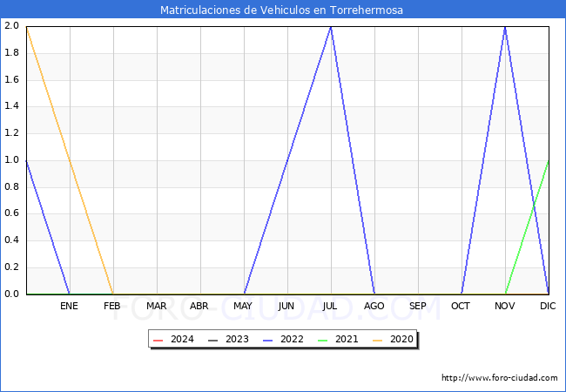
Task: Click the FEB month axis label
Action: click(x=112, y=306)
